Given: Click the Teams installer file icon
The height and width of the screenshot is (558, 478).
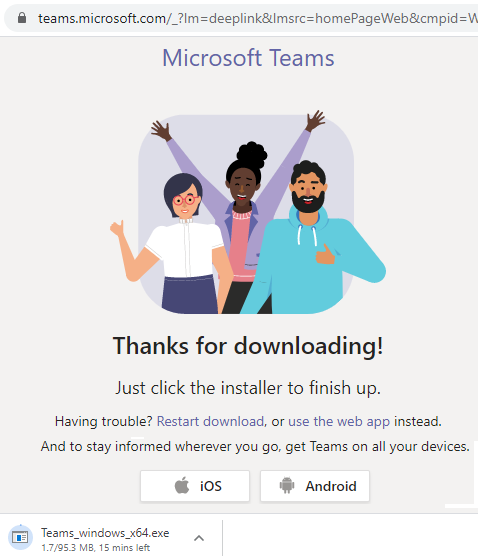Looking at the screenshot, I should [x=20, y=537].
